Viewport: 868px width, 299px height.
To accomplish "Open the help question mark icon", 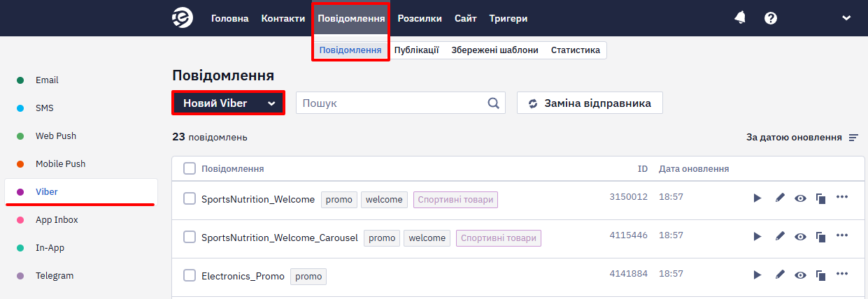I will click(x=771, y=18).
